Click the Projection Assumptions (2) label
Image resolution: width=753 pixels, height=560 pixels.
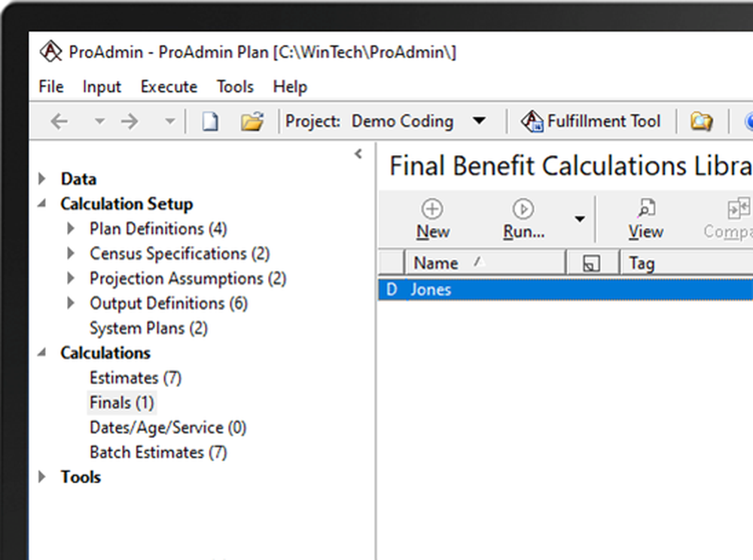pyautogui.click(x=187, y=278)
